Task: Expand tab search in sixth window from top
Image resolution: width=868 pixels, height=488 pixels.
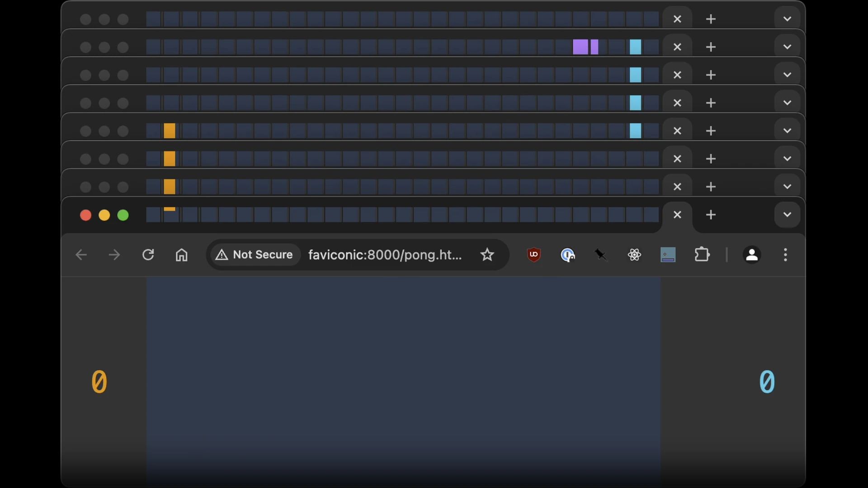Action: click(787, 159)
